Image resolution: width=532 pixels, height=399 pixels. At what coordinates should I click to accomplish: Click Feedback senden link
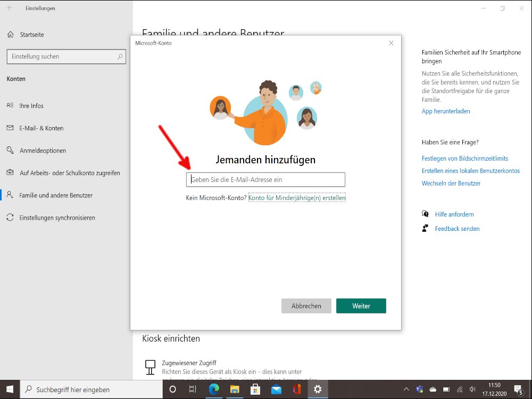pyautogui.click(x=457, y=229)
